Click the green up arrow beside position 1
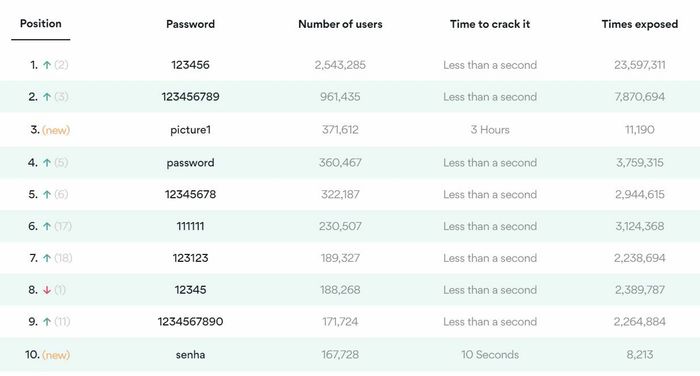The image size is (700, 376). pos(47,65)
